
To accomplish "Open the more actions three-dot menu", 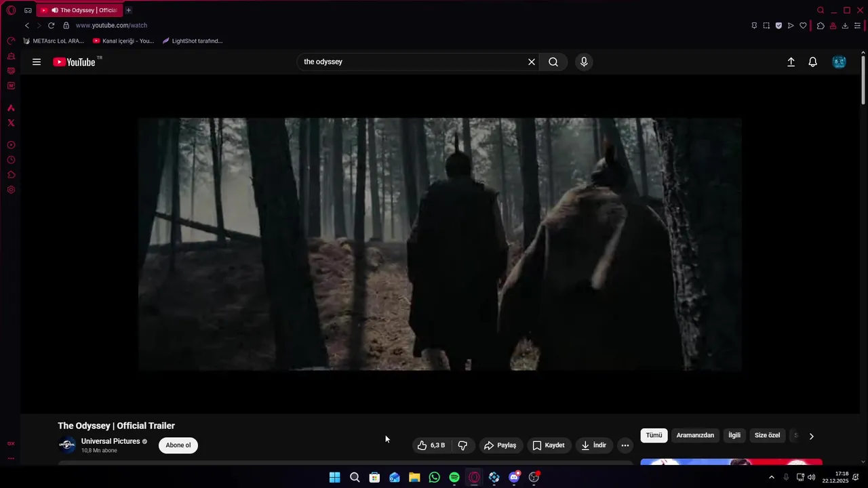I will [625, 445].
